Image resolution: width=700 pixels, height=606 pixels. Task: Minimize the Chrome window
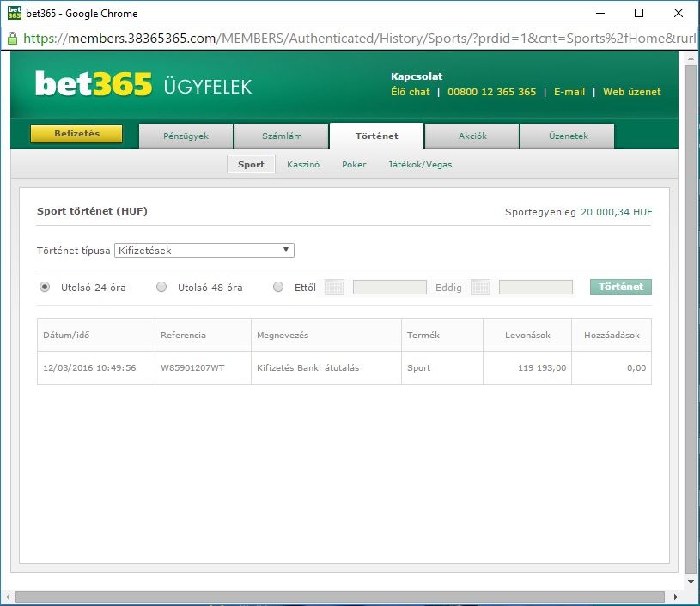pos(600,13)
